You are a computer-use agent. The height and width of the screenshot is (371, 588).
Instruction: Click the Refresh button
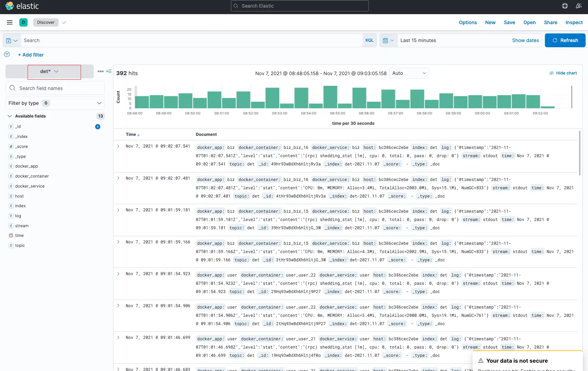pyautogui.click(x=565, y=40)
